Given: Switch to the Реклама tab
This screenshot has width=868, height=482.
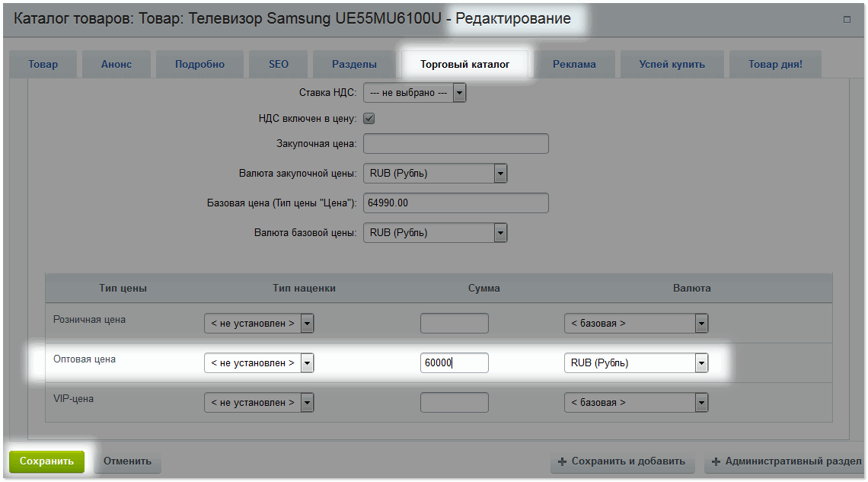Looking at the screenshot, I should 575,64.
